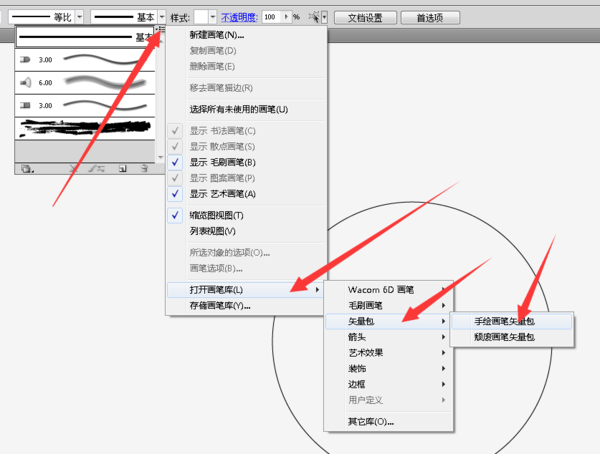Expand the 边框 borders submenu
This screenshot has width=600, height=454.
tap(389, 384)
